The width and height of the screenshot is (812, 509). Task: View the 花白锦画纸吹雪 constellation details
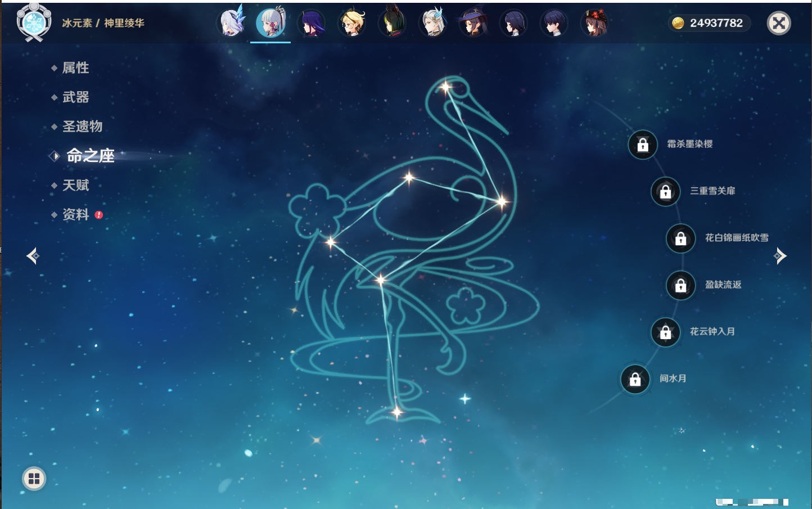coord(736,238)
